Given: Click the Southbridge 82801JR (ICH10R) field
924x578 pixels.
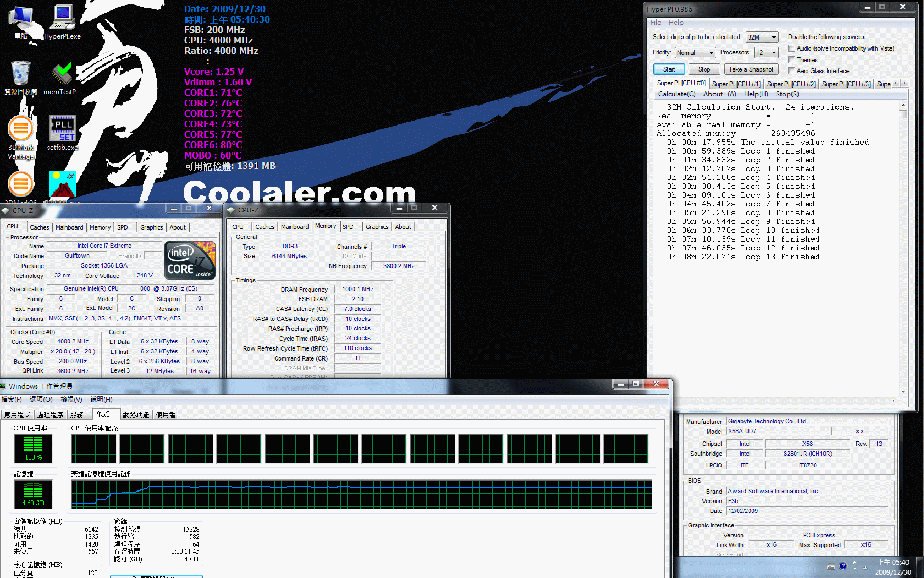Looking at the screenshot, I should 807,454.
